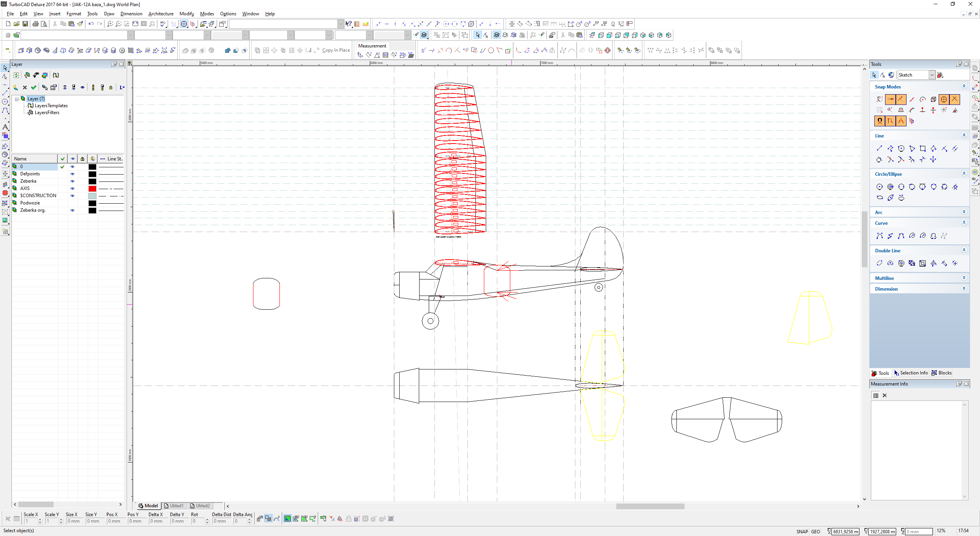Hide the Zeberka layer via eye icon

tap(72, 181)
